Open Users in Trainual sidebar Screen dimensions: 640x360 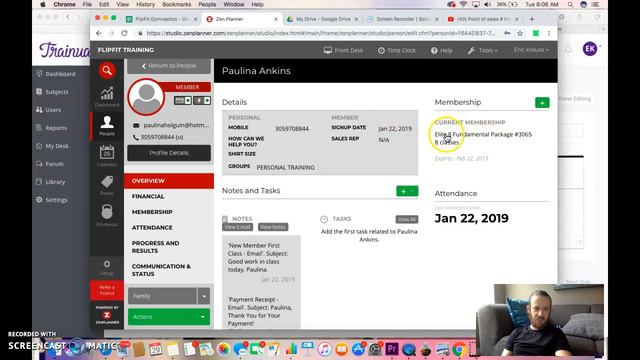(x=49, y=110)
